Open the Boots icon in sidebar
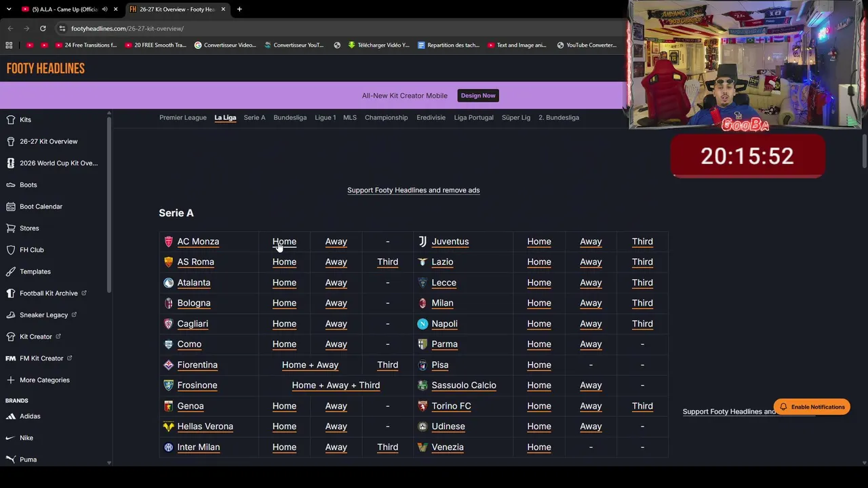Image resolution: width=868 pixels, height=488 pixels. [11, 185]
